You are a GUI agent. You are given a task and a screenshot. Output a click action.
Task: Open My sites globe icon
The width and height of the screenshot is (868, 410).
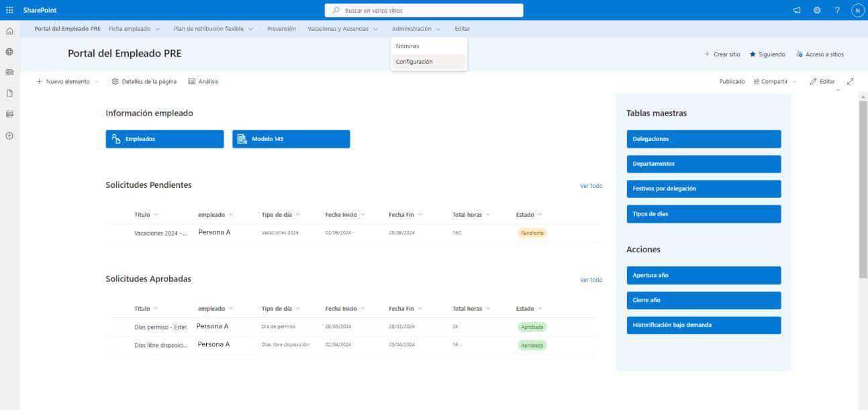pyautogui.click(x=9, y=52)
